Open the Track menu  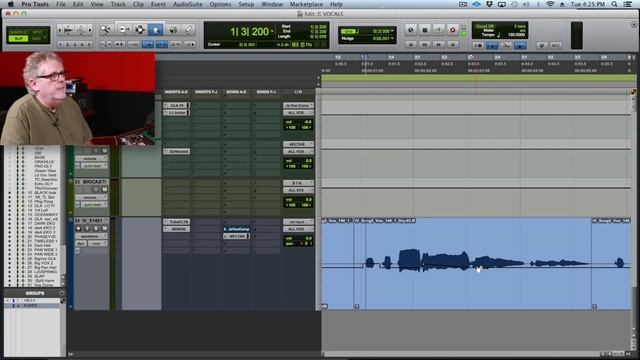click(x=118, y=4)
